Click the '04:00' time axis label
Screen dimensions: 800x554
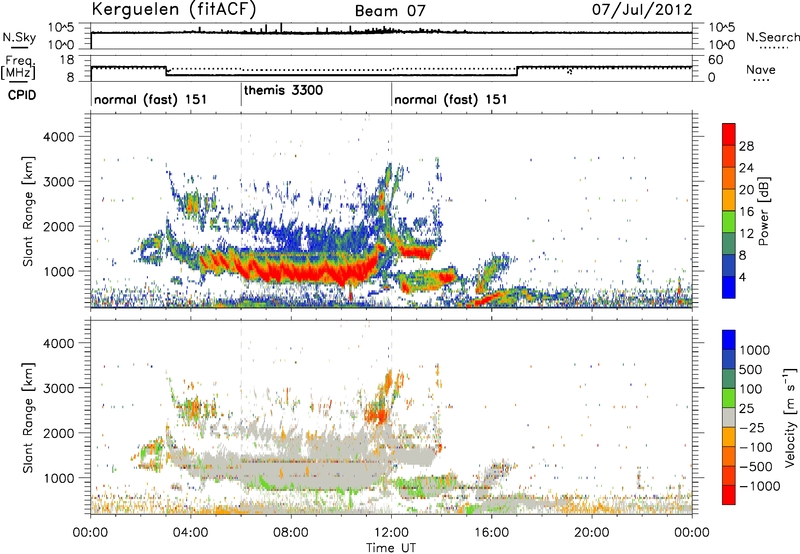pos(190,533)
